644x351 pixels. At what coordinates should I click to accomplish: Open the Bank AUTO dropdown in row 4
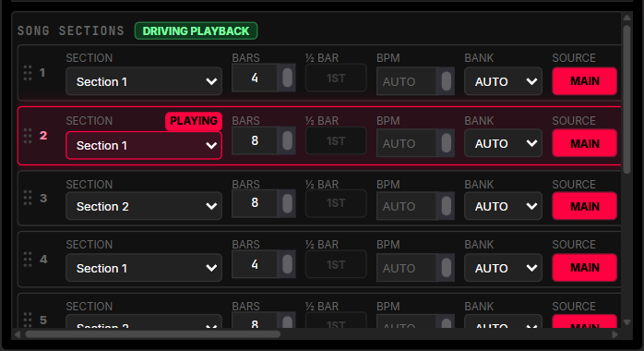503,268
